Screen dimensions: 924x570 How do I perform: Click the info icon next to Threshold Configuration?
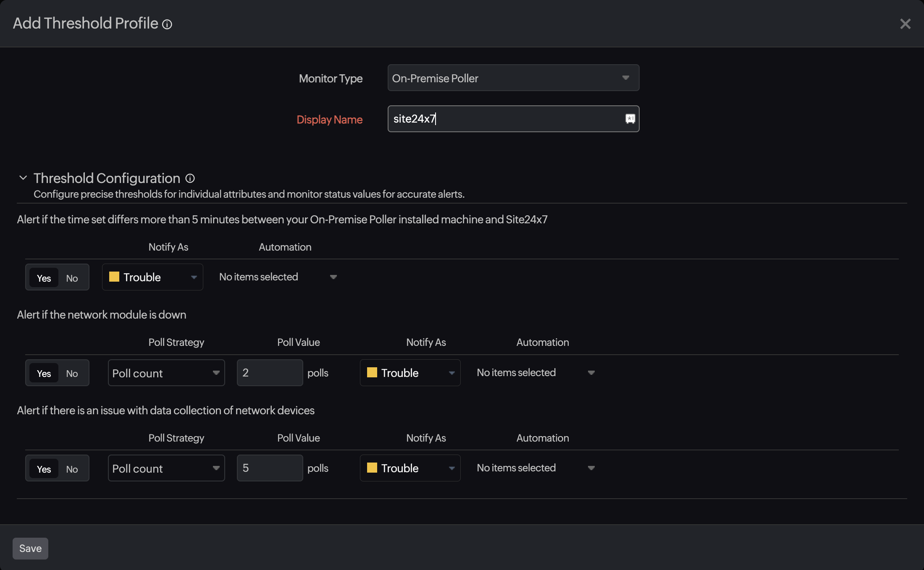tap(190, 178)
